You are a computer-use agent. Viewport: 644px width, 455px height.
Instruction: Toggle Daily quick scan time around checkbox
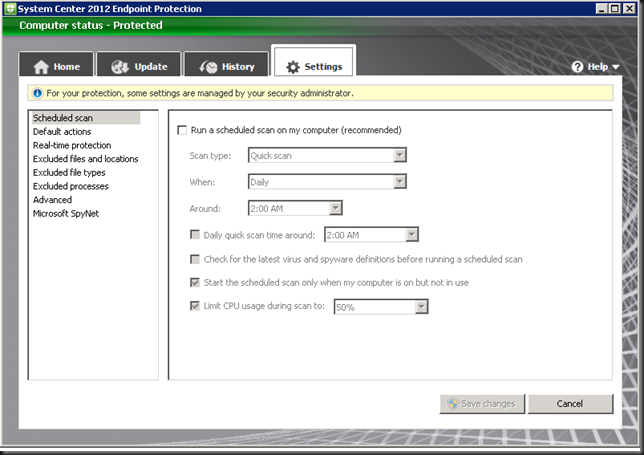point(195,235)
